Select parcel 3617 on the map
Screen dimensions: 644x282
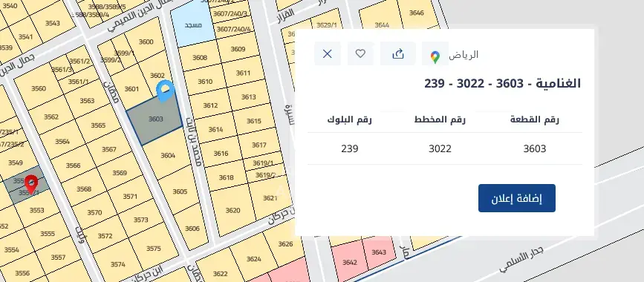[258, 145]
